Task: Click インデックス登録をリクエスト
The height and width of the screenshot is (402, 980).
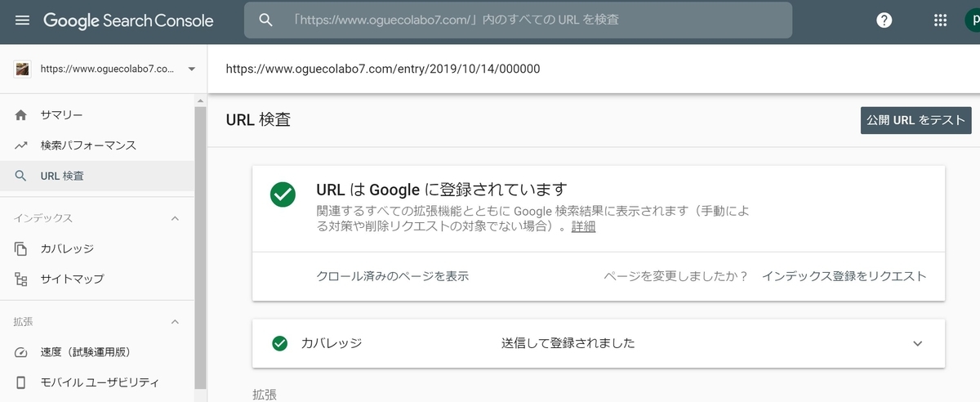Action: tap(844, 276)
